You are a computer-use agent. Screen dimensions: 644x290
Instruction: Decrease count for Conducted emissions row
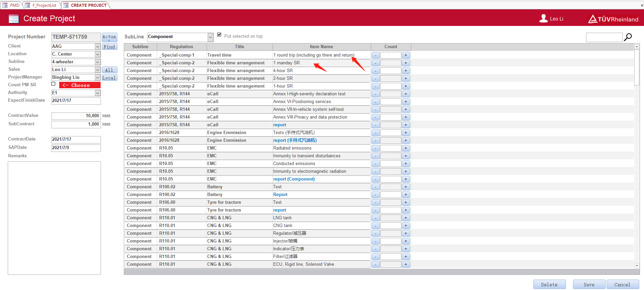pyautogui.click(x=375, y=164)
